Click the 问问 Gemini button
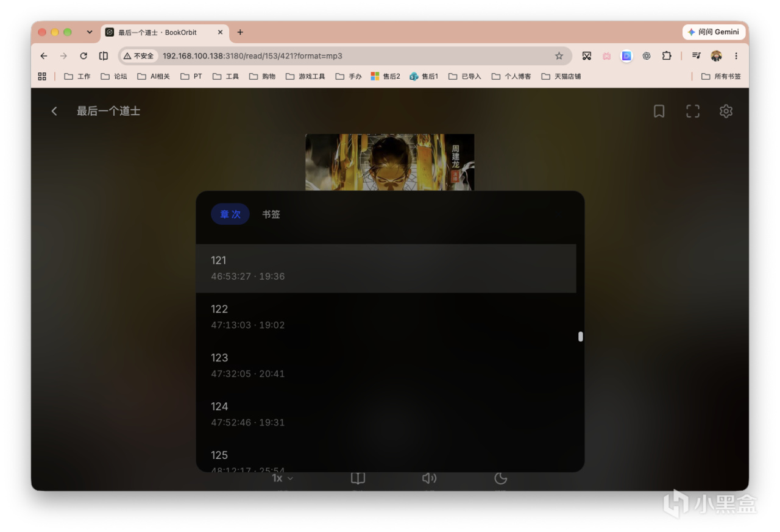The image size is (780, 532). (x=713, y=32)
